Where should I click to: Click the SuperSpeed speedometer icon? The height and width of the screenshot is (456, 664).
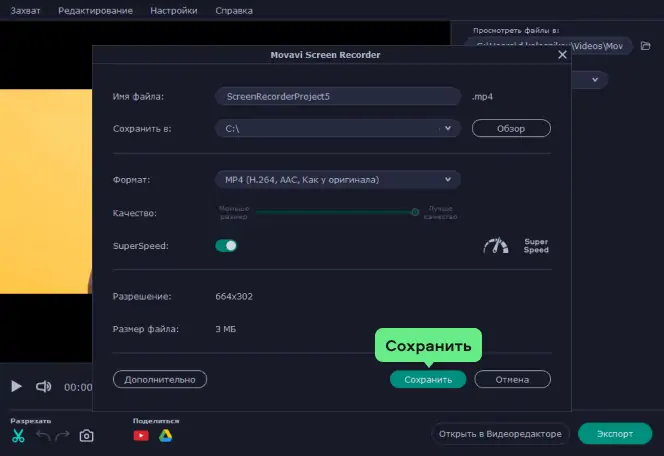point(495,246)
